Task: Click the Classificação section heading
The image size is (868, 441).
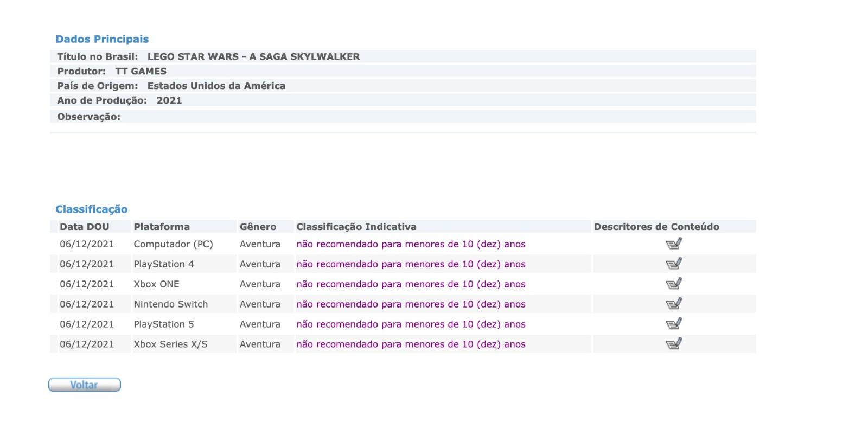Action: point(91,209)
